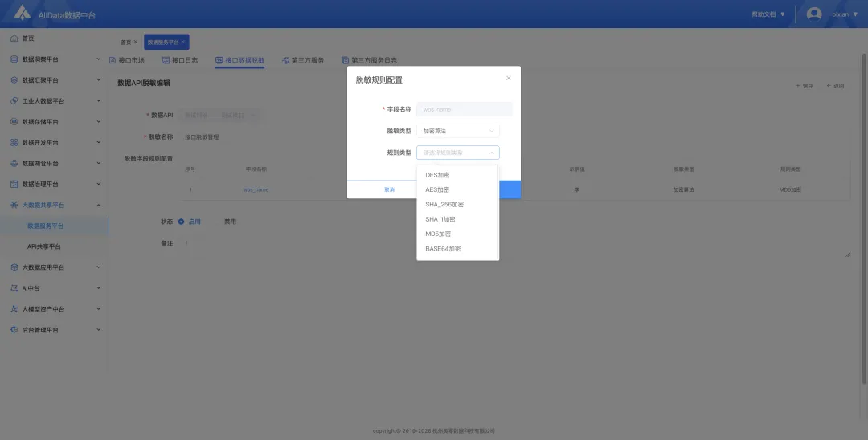Expand 数据治理平台 using its chevron
The image size is (868, 440).
coord(99,184)
